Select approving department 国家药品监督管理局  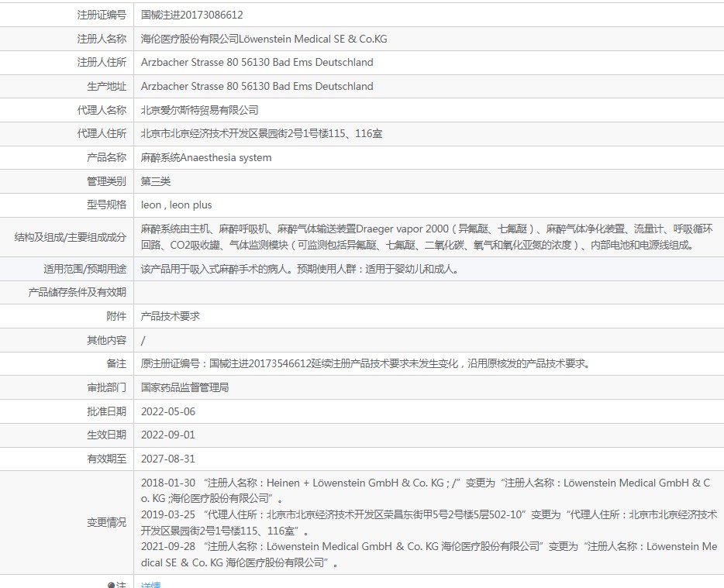pos(184,387)
